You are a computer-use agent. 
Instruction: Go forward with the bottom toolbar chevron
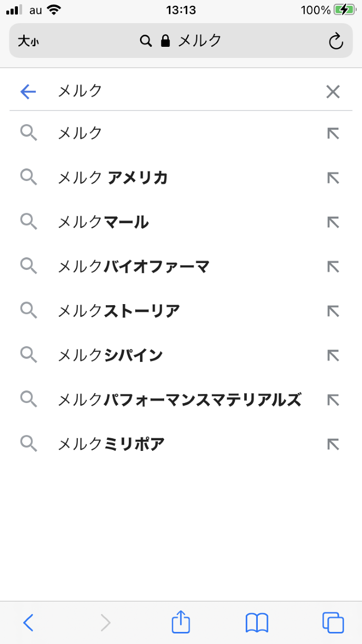(105, 622)
